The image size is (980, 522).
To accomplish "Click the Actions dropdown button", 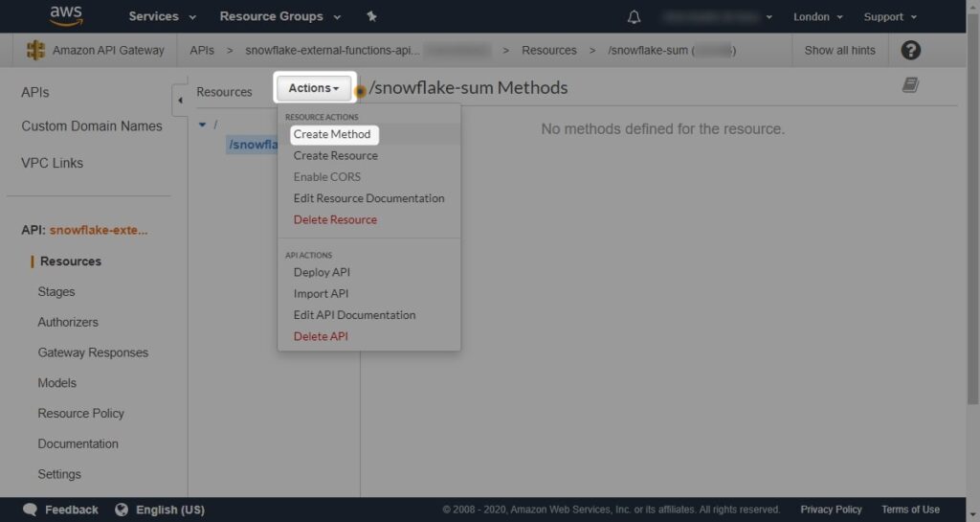I will 315,88.
